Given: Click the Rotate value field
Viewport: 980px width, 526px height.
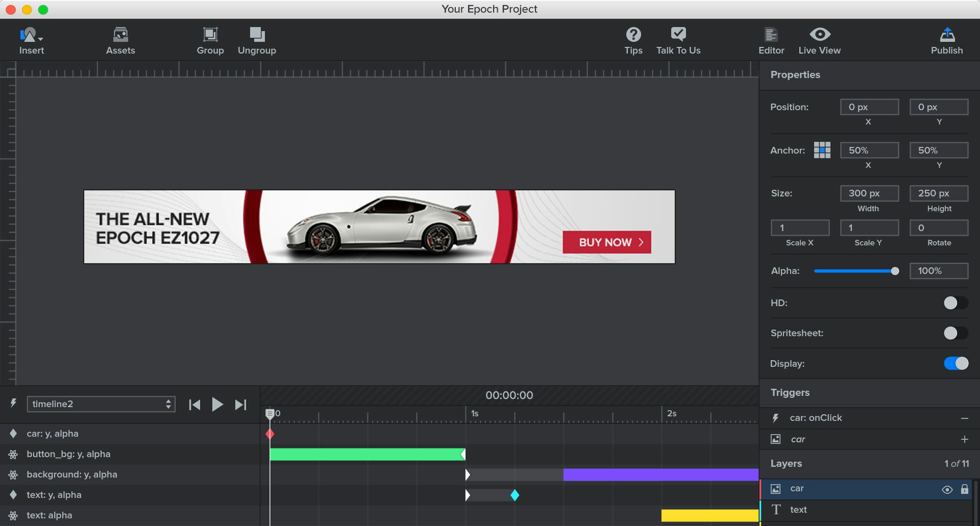Looking at the screenshot, I should (939, 228).
